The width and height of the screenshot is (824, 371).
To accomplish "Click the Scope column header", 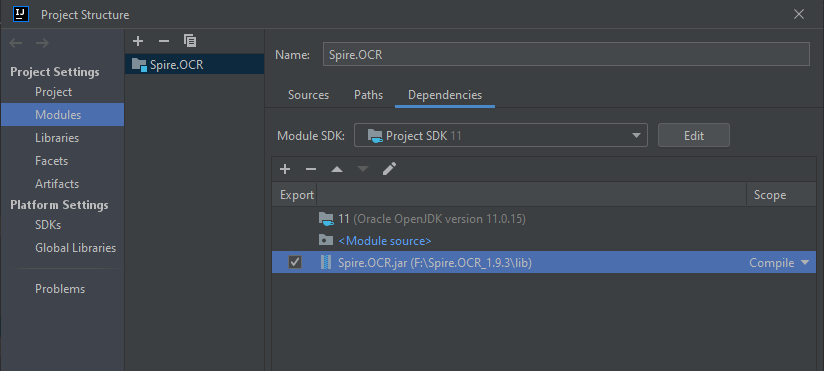I will pos(770,195).
